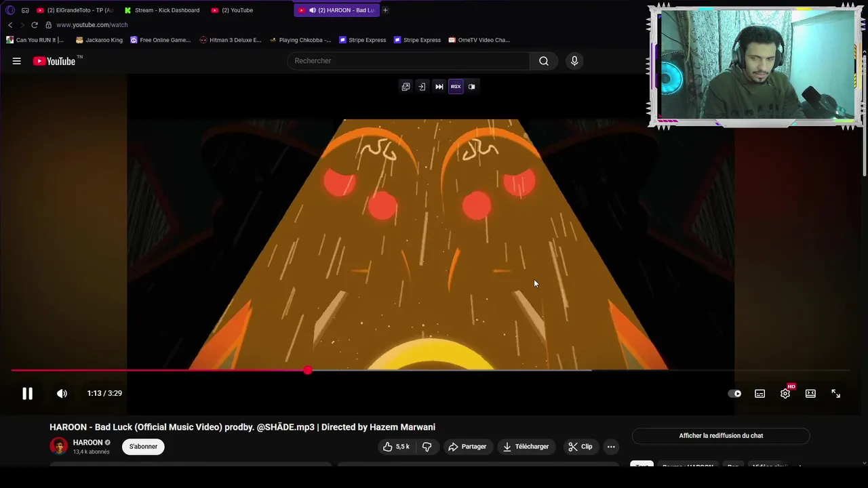
Task: Mute the HAROON tab's speaker icon
Action: 313,10
